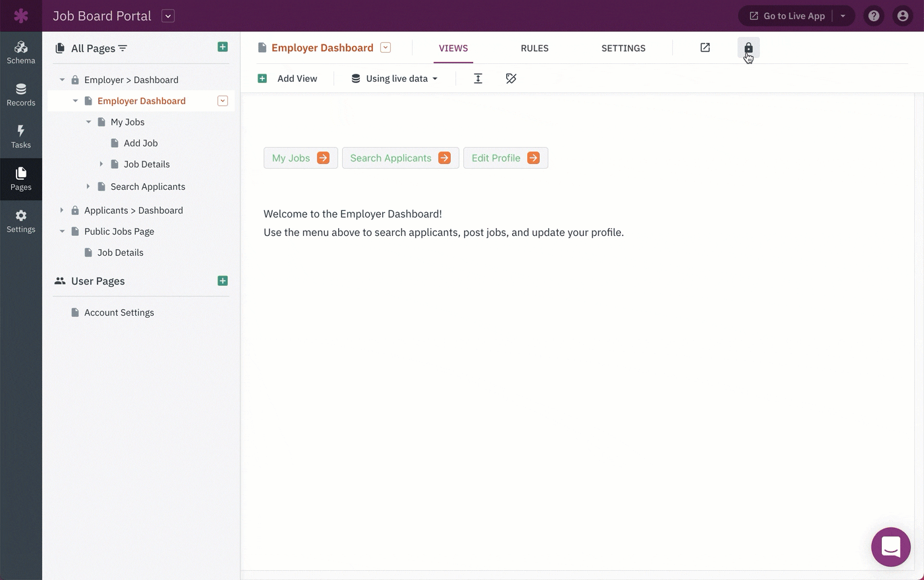Click the Add View button
The image size is (924, 580).
[288, 78]
